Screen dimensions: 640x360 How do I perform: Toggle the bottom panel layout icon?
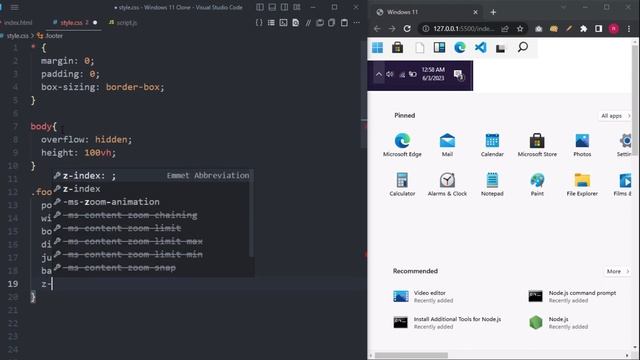pyautogui.click(x=272, y=7)
